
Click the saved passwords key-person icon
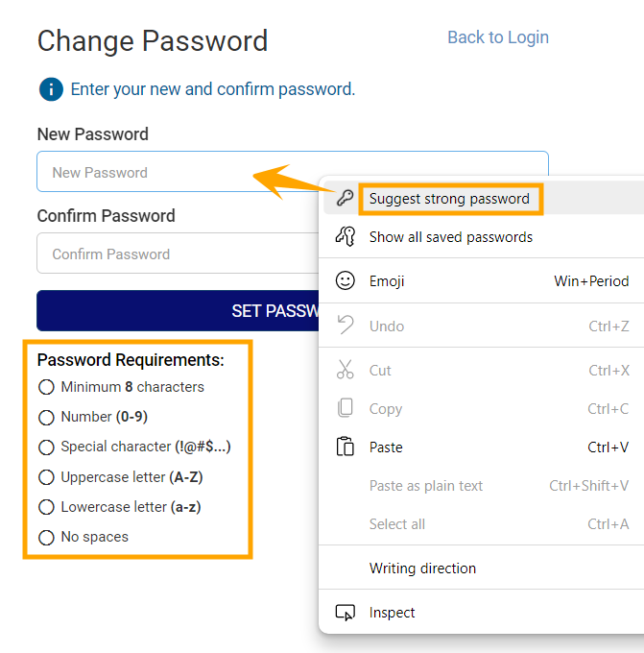click(x=345, y=236)
